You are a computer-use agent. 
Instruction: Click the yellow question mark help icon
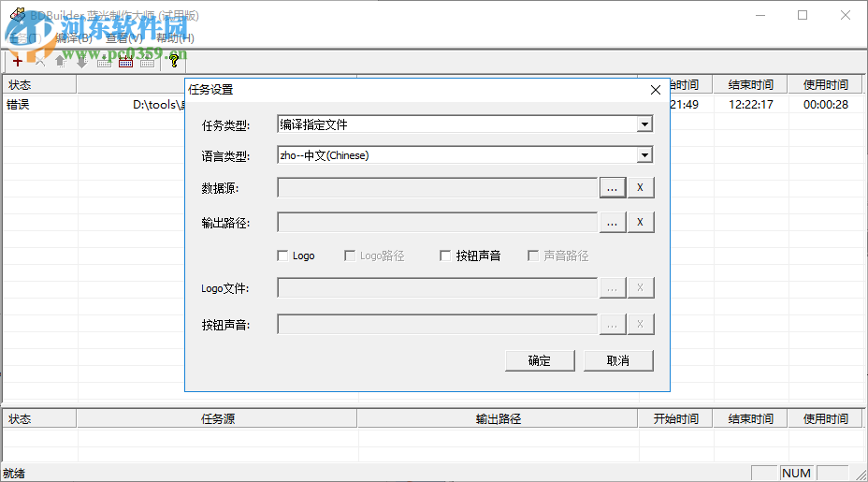point(174,62)
